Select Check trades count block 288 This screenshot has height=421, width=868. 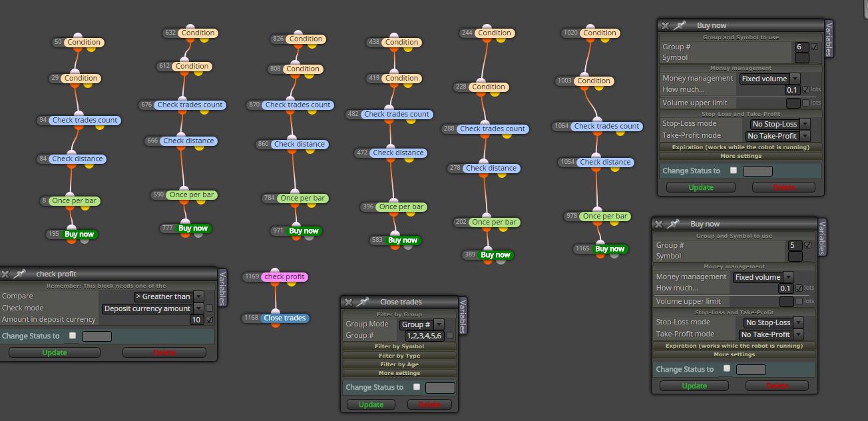click(492, 129)
